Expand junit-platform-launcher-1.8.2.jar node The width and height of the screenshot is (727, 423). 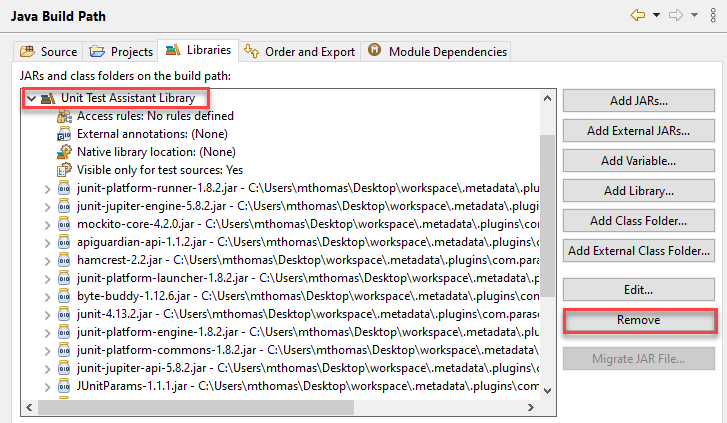47,279
